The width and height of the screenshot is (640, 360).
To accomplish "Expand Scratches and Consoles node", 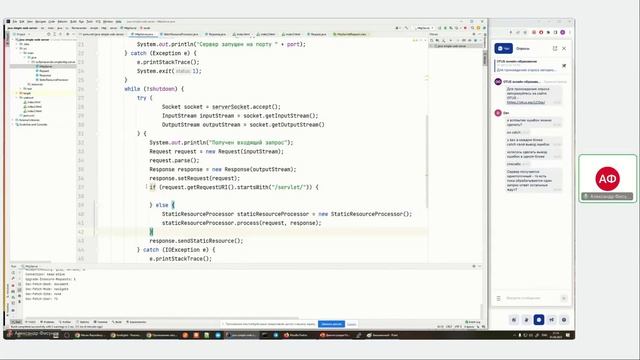I will tap(13, 124).
